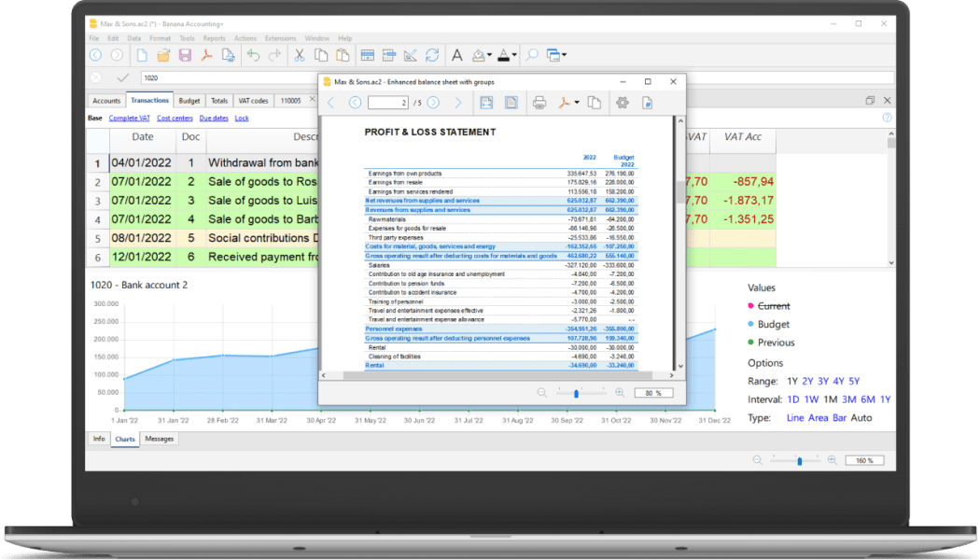Click the Check accounting icon
The image size is (980, 560).
[x=410, y=56]
